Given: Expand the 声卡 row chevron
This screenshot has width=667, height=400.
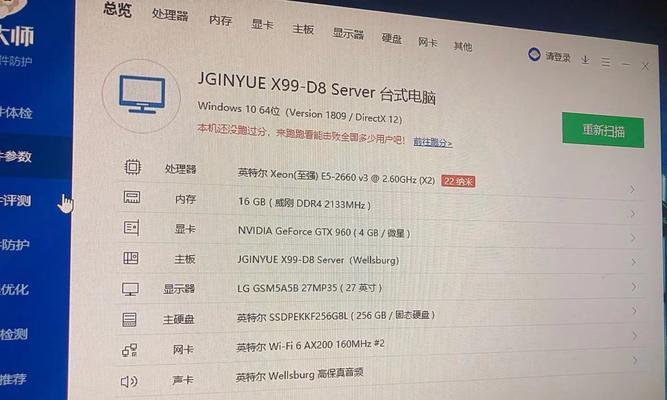Looking at the screenshot, I should pos(635,360).
